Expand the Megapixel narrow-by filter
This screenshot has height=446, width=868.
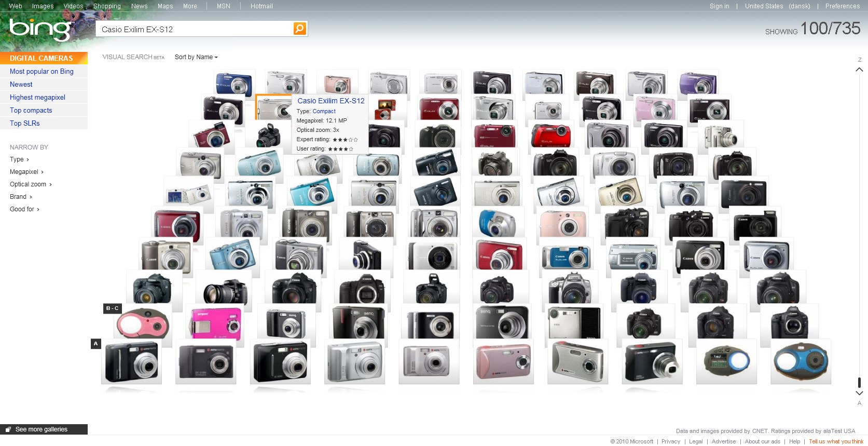[26, 172]
